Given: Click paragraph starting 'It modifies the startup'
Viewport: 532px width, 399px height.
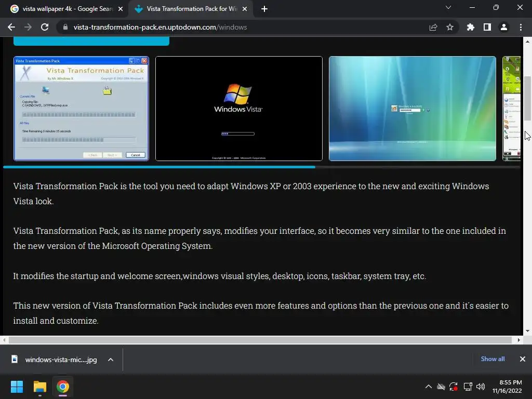Looking at the screenshot, I should [x=220, y=276].
